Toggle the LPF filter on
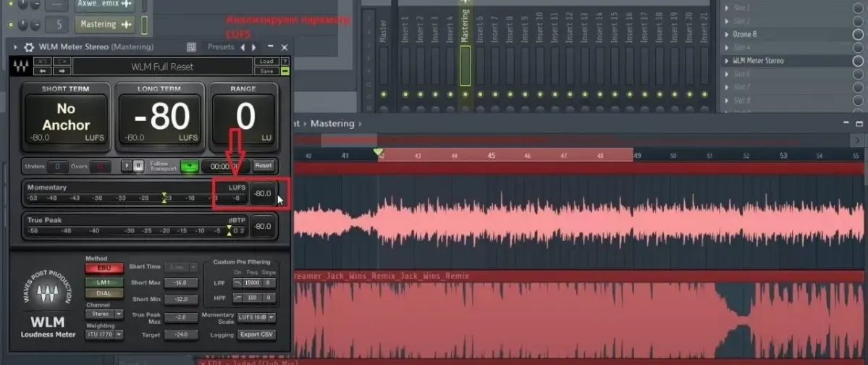 pos(237,283)
